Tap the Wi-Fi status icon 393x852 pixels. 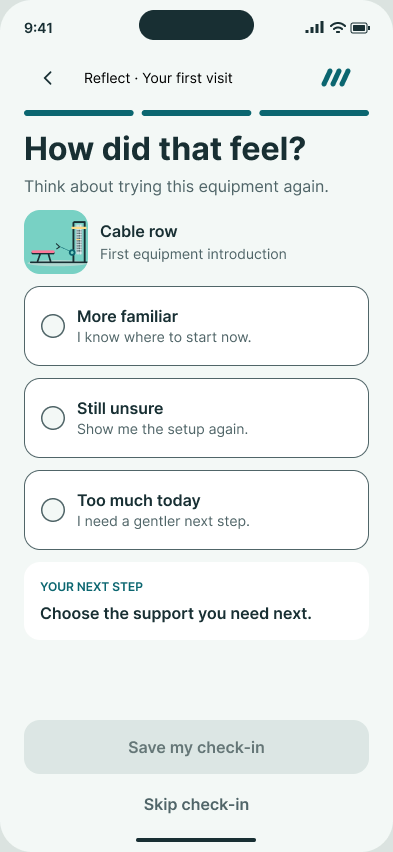pos(338,28)
